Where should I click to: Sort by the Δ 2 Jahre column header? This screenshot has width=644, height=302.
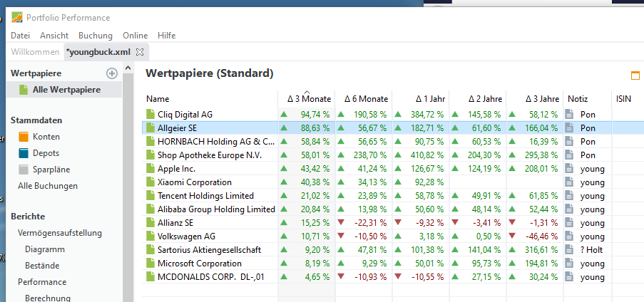[x=478, y=99]
